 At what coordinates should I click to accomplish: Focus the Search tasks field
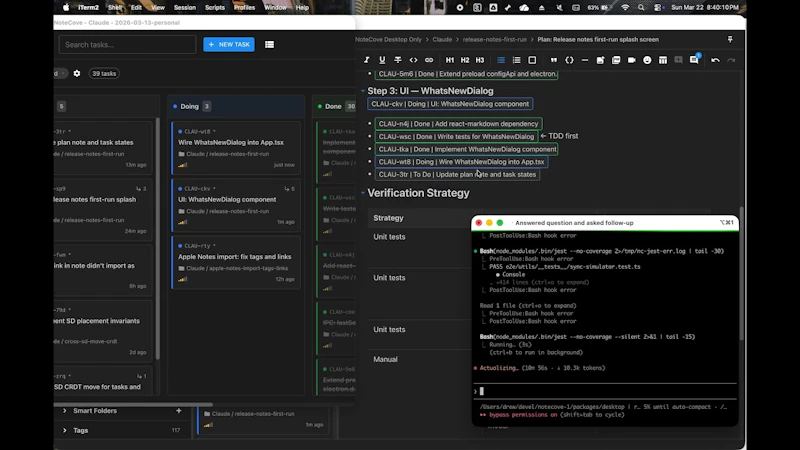(127, 44)
